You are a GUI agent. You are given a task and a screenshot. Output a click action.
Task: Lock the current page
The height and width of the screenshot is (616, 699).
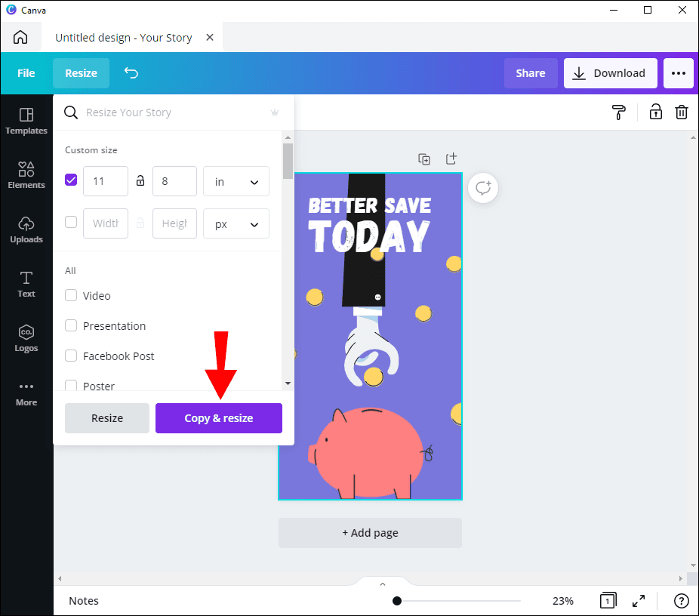(655, 112)
